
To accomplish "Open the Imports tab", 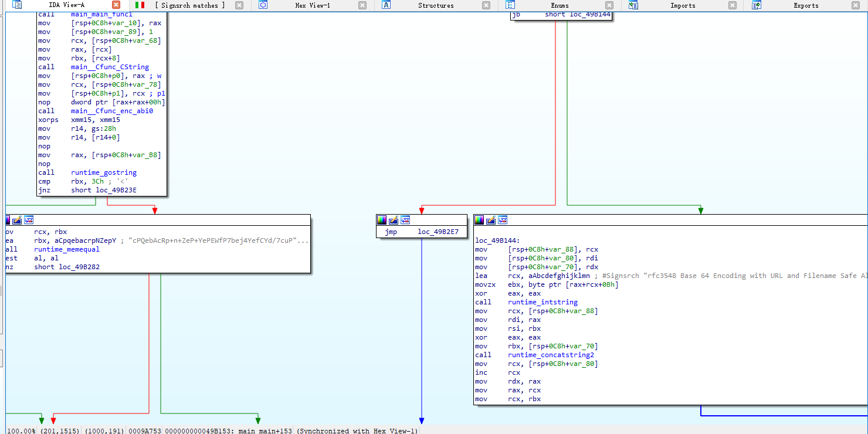I will 683,5.
